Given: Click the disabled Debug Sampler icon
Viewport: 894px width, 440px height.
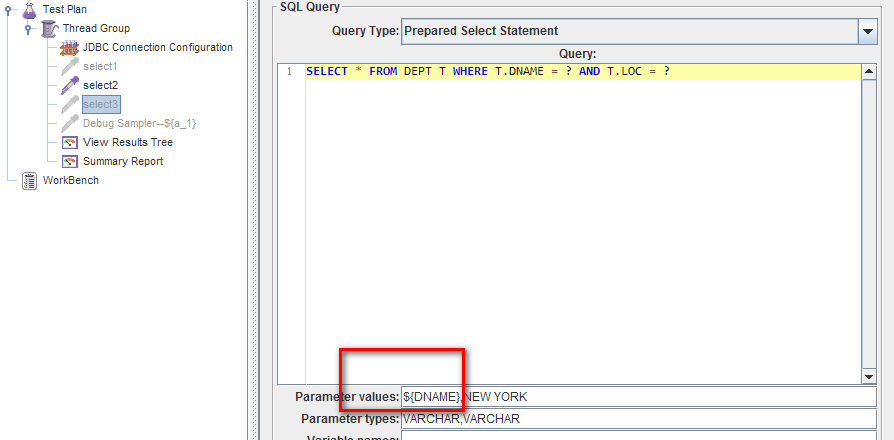Looking at the screenshot, I should (69, 123).
